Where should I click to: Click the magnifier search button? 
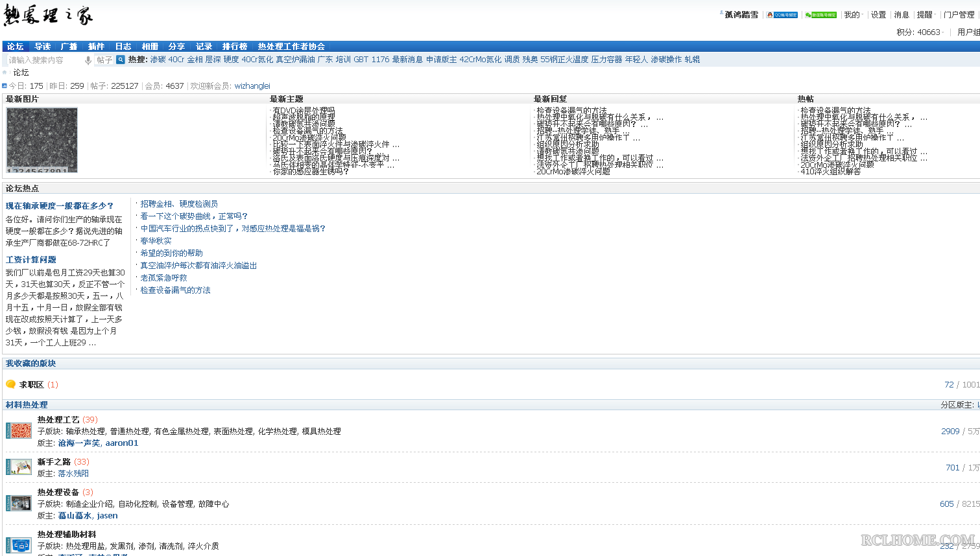[121, 60]
